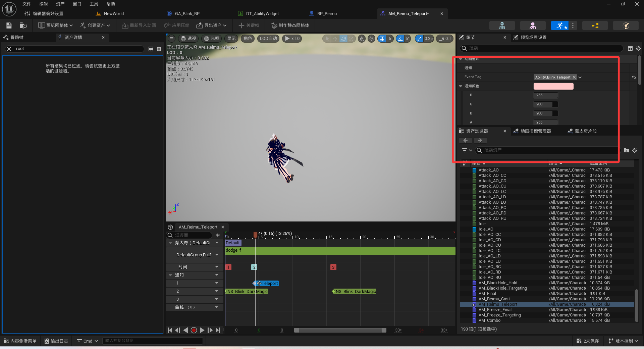644x349 pixels.
Task: Open 预览网格体 preview mesh dropdown
Action: (55, 26)
